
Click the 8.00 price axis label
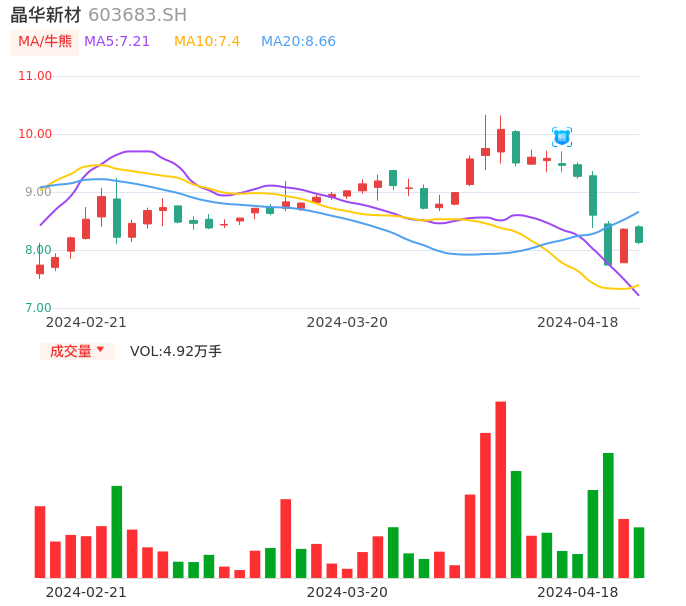click(x=38, y=250)
